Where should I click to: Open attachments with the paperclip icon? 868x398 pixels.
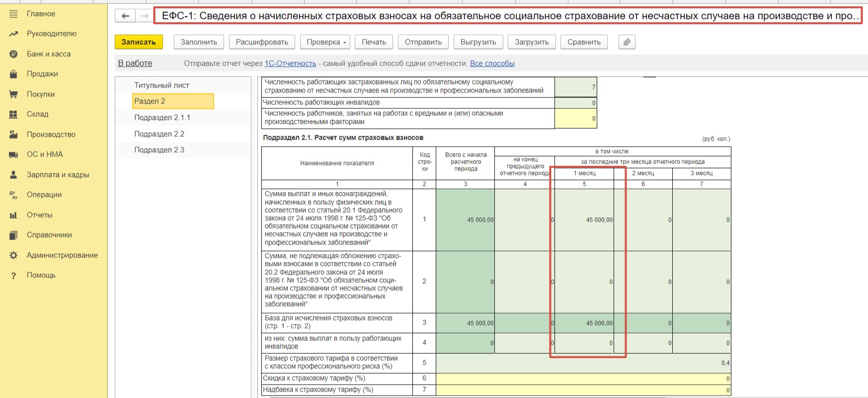click(x=627, y=42)
